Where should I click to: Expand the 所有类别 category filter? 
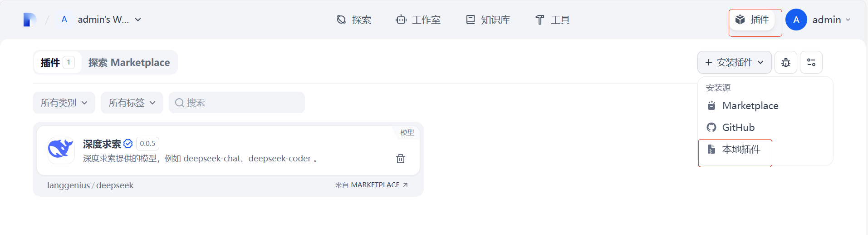pos(64,103)
